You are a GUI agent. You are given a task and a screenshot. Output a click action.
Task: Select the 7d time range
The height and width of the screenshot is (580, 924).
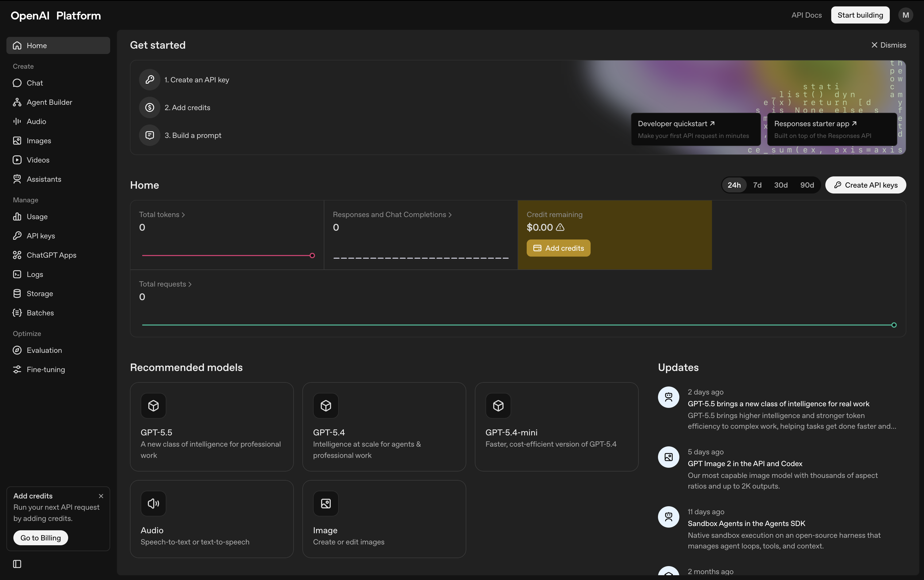point(757,185)
